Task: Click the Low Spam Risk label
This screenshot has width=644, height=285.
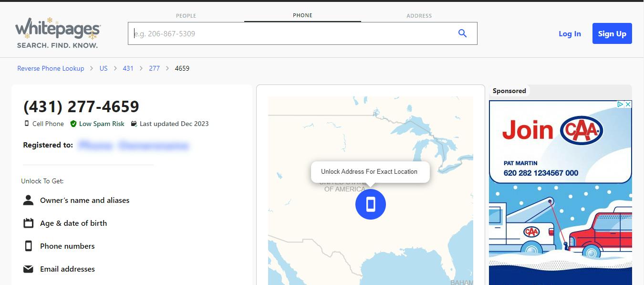Action: click(102, 124)
